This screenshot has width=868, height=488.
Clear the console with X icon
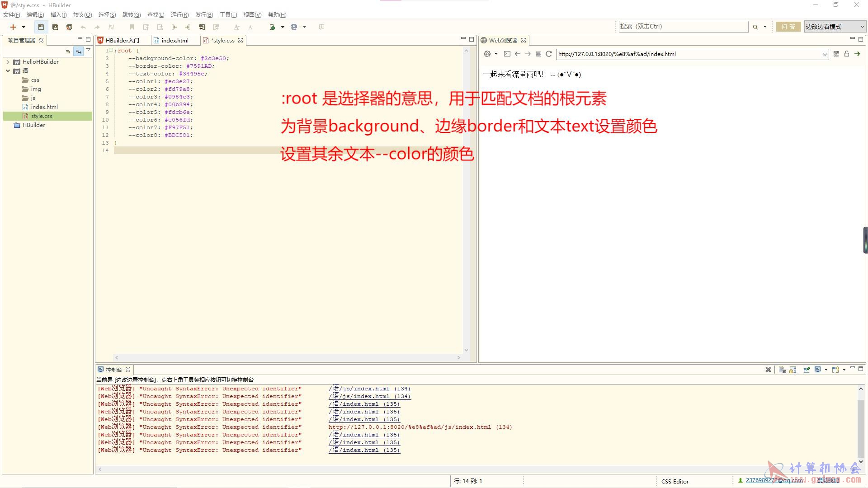pos(768,370)
